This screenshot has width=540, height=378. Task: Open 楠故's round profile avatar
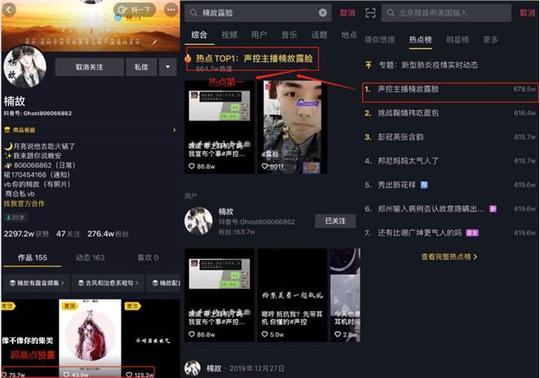(25, 66)
